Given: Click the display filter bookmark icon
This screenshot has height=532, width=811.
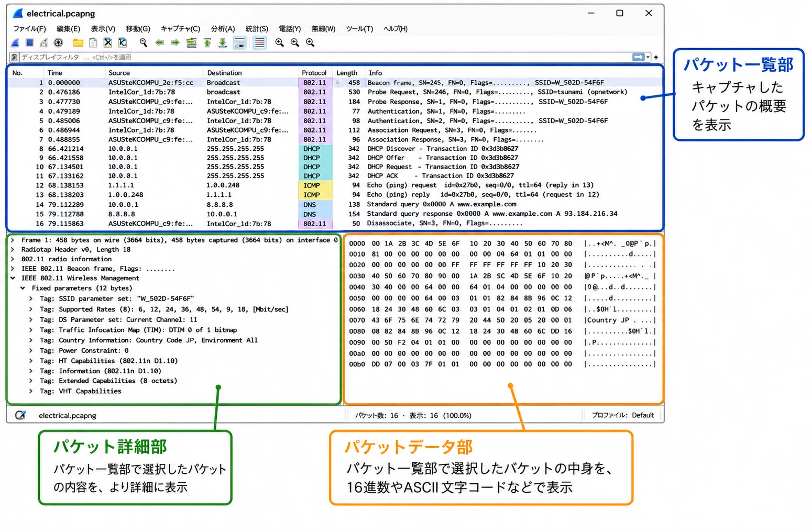Looking at the screenshot, I should (14, 57).
